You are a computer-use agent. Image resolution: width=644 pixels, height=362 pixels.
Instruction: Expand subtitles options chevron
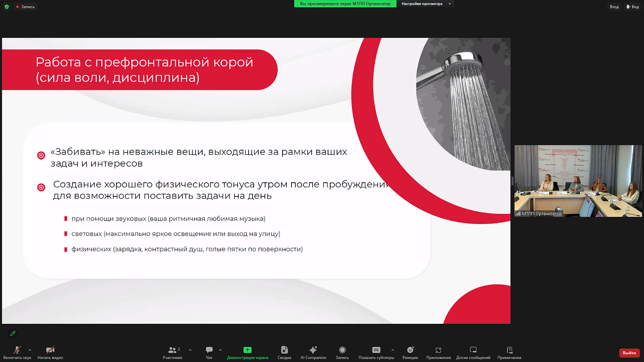pos(392,350)
